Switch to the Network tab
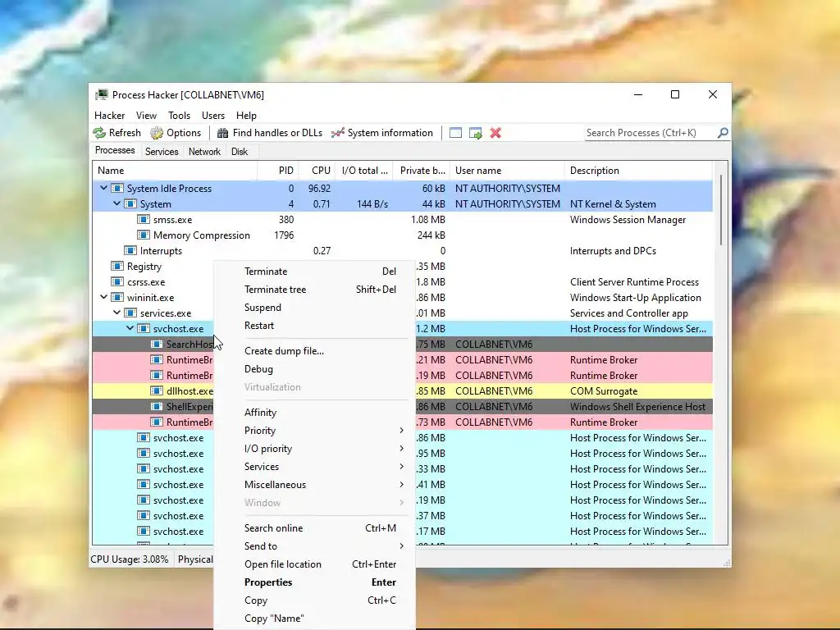The height and width of the screenshot is (630, 840). pos(204,152)
